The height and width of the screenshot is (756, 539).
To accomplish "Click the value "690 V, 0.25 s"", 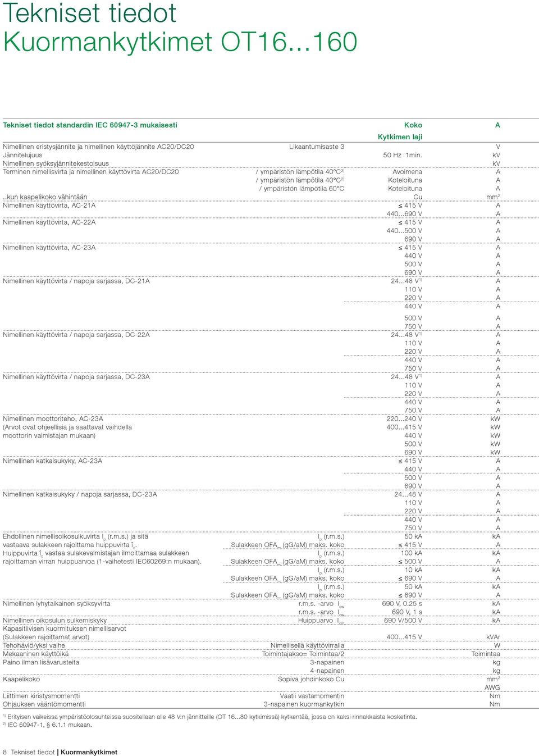I will [x=402, y=604].
